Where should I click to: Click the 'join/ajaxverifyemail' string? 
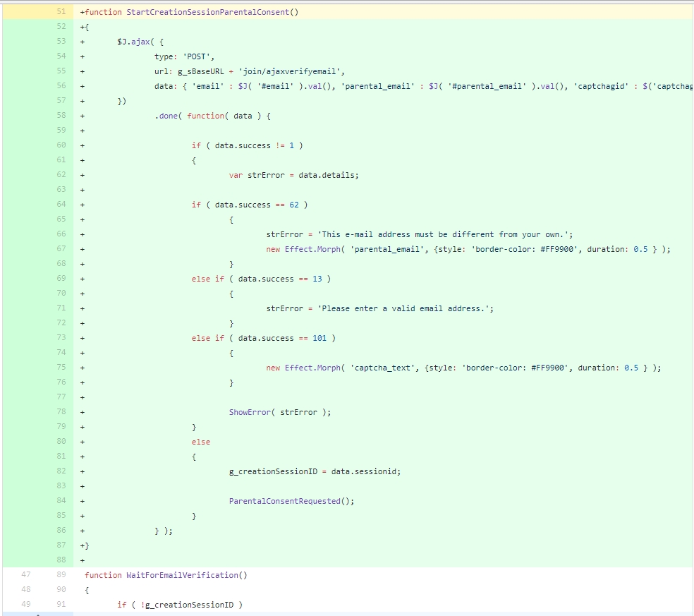(x=289, y=71)
